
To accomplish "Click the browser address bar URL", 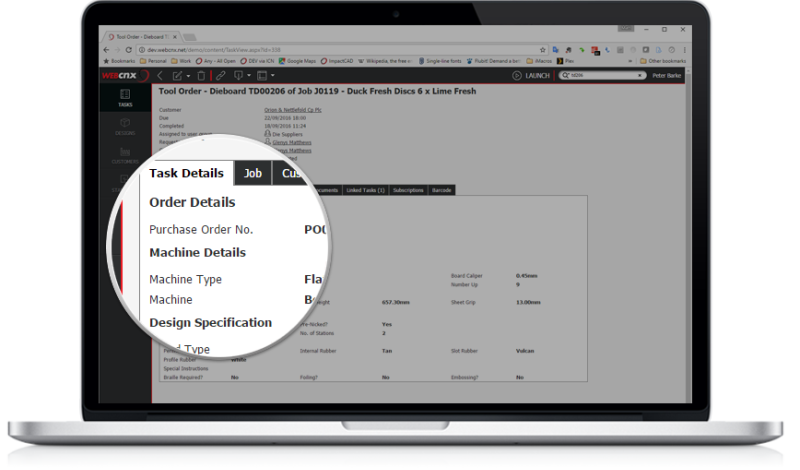I will pos(214,50).
